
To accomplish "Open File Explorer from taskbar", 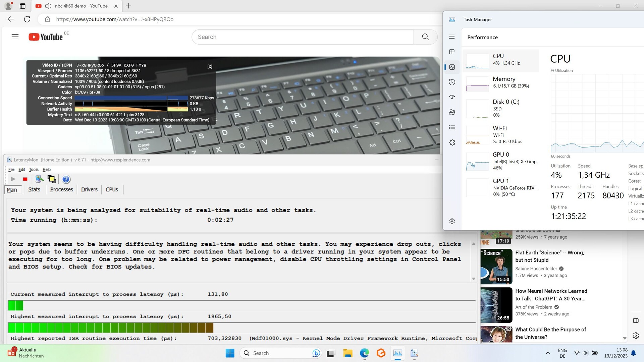I will click(347, 353).
